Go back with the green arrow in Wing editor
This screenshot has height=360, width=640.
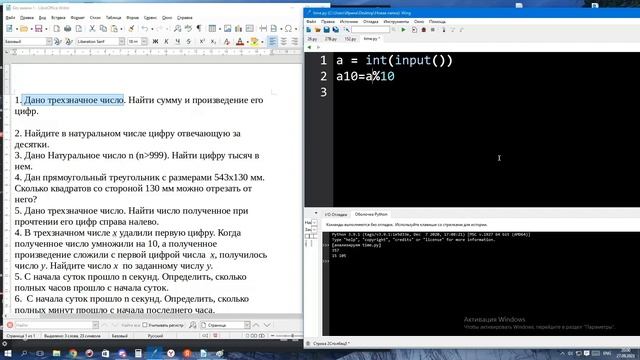[309, 47]
